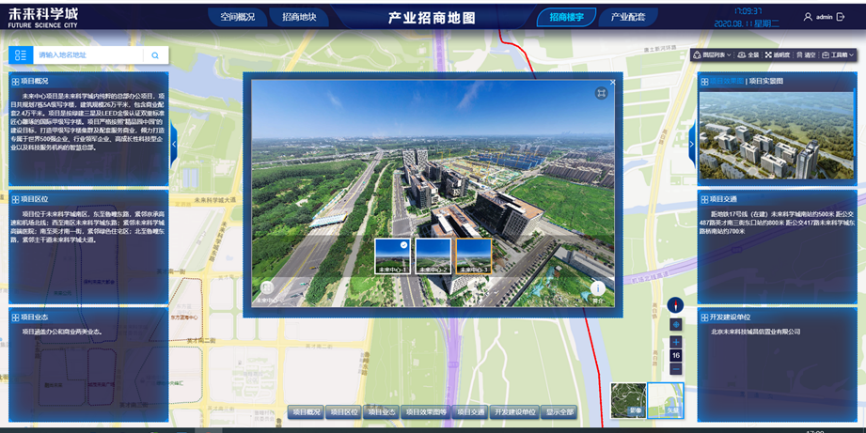
Task: Click the 项目交通 panel header icon
Action: tap(704, 199)
